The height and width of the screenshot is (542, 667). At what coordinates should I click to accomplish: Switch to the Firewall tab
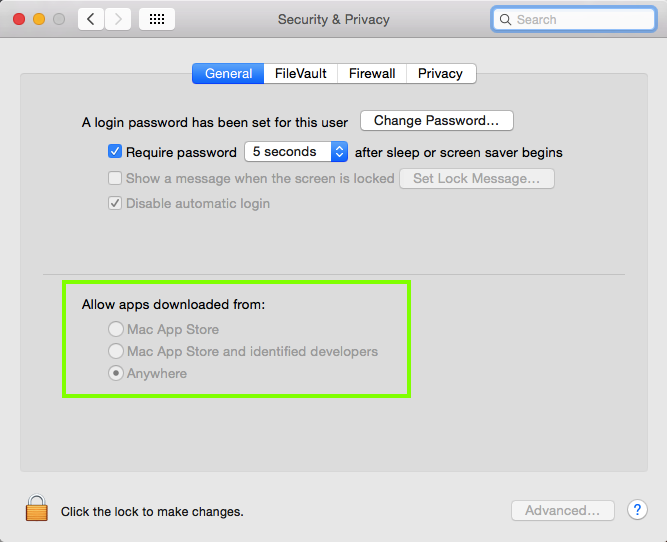point(372,73)
